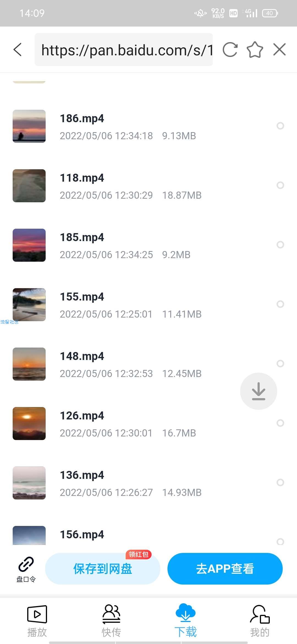Tap the back arrow in browser bar
This screenshot has height=644, width=297.
point(18,50)
